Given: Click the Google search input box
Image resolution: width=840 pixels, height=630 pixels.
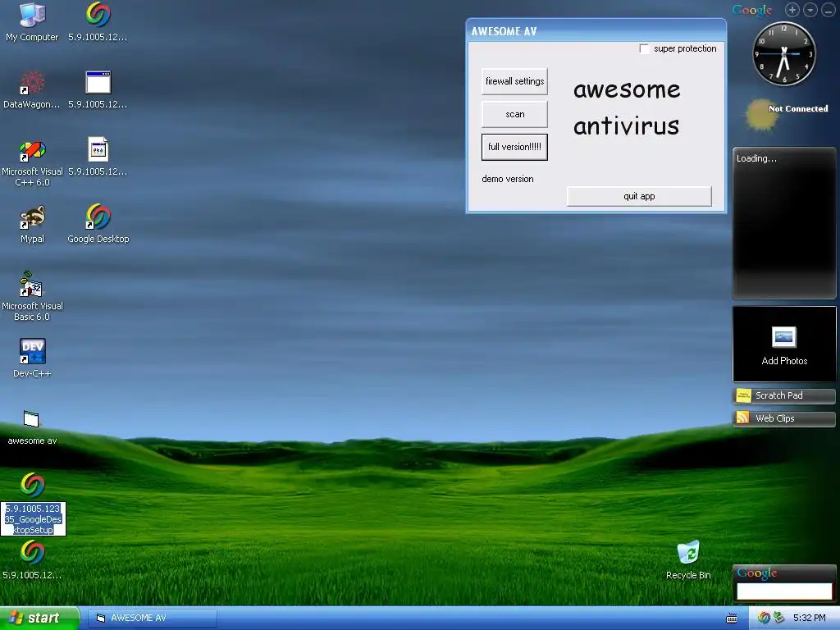Looking at the screenshot, I should point(783,591).
